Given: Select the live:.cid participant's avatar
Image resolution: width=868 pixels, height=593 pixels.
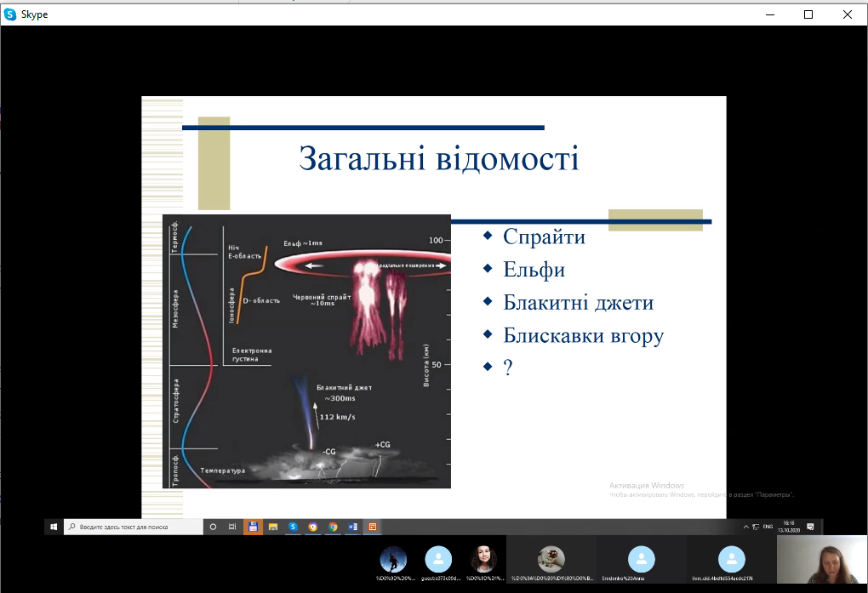Looking at the screenshot, I should pos(732,560).
